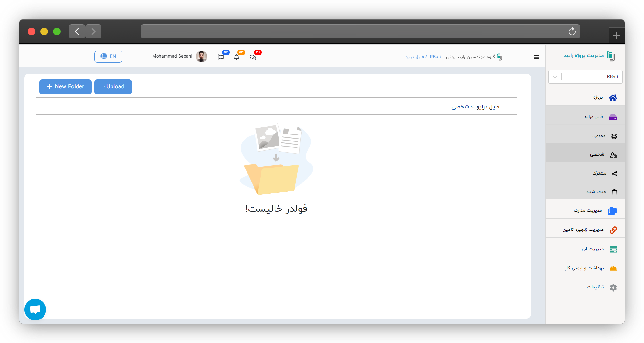This screenshot has width=644, height=343.
Task: Select the Personal drive sidebar item
Action: (x=585, y=155)
